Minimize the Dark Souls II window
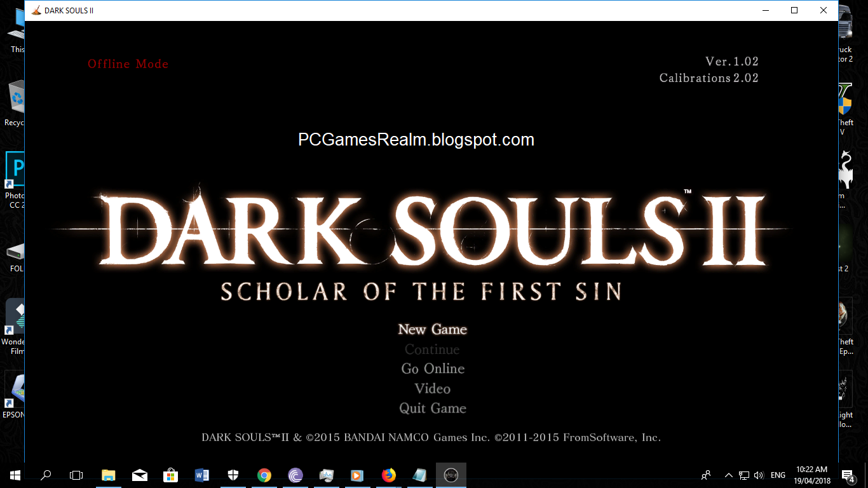Viewport: 868px width, 488px height. [x=764, y=10]
